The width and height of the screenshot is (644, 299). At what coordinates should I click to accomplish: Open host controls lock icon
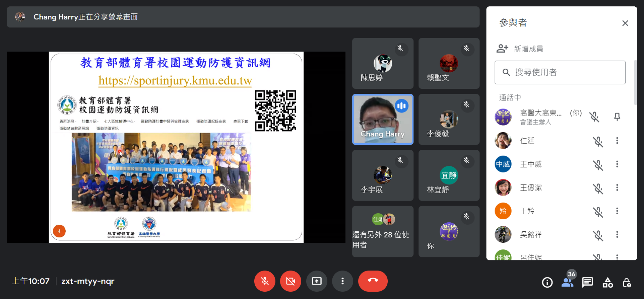(x=627, y=283)
